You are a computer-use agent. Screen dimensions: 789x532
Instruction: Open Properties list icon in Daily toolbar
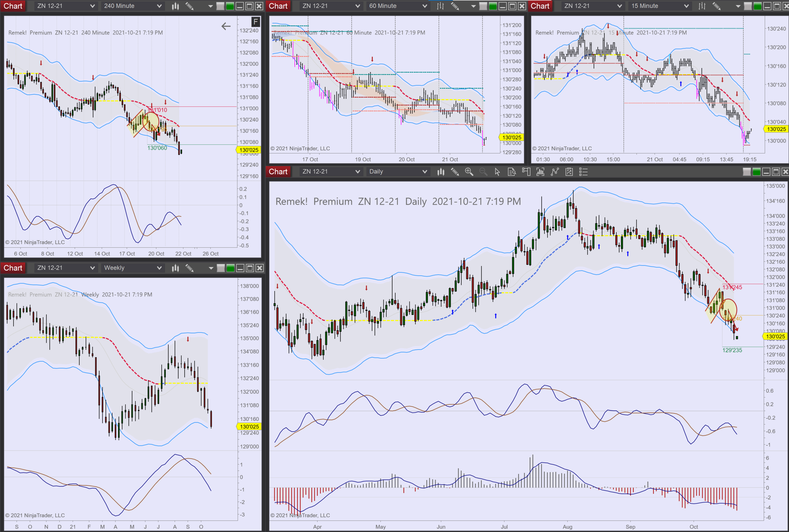pos(583,172)
